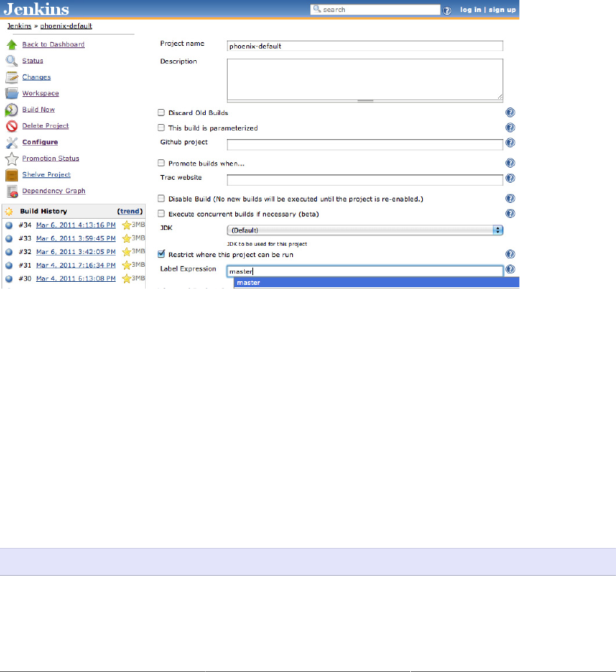616x672 pixels.
Task: Select the master autocomplete suggestion
Action: click(x=376, y=283)
